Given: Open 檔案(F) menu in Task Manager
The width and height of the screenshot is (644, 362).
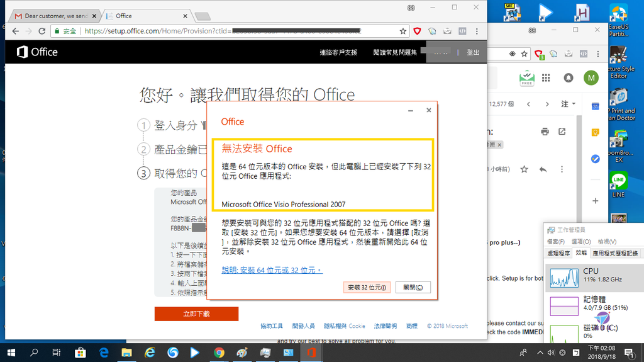Looking at the screenshot, I should click(556, 242).
